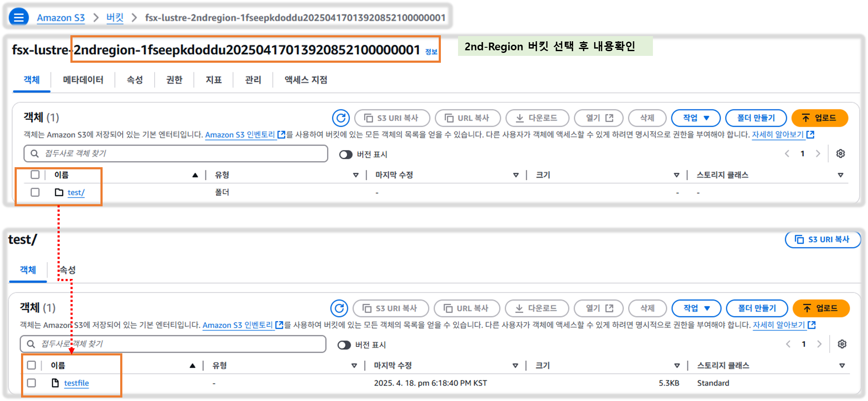
Task: Go to next page in test/ object list
Action: pos(819,344)
